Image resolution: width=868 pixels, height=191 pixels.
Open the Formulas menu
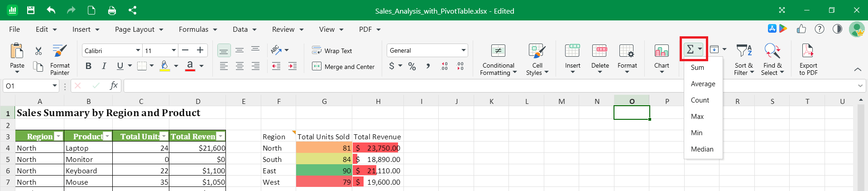(x=198, y=29)
